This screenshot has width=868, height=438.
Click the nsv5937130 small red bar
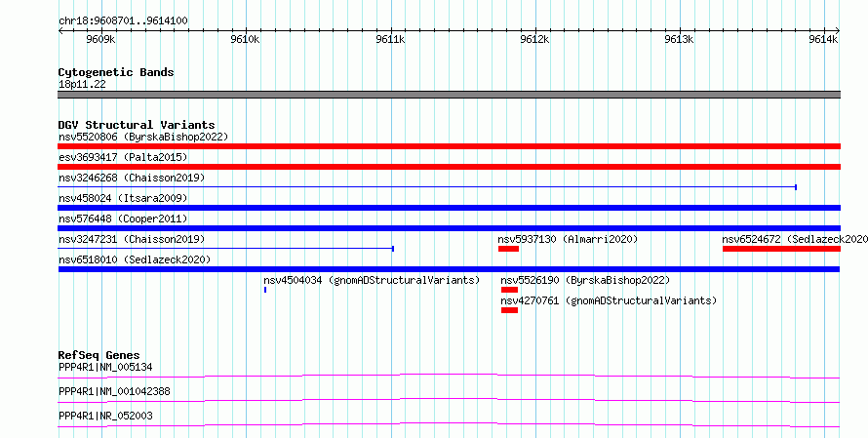[508, 249]
